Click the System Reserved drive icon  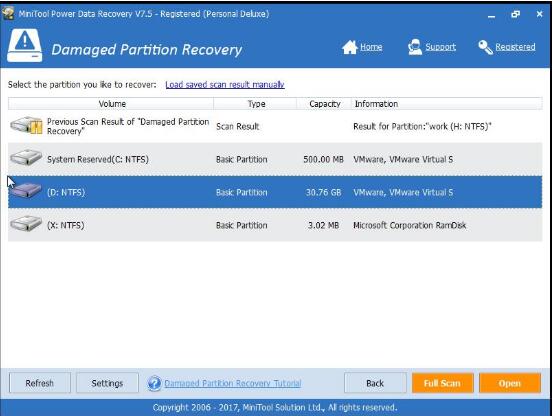[x=26, y=158]
